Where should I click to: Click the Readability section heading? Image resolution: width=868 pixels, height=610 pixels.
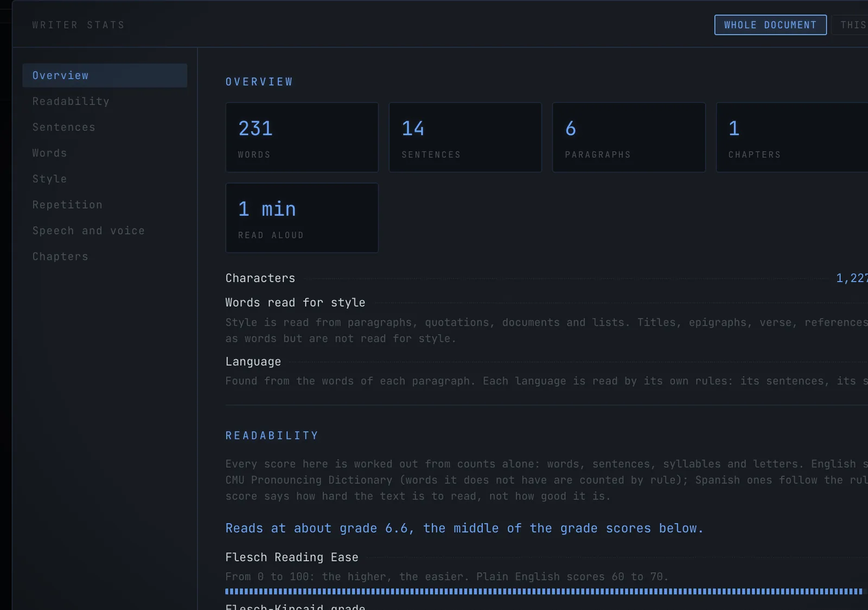pyautogui.click(x=272, y=436)
